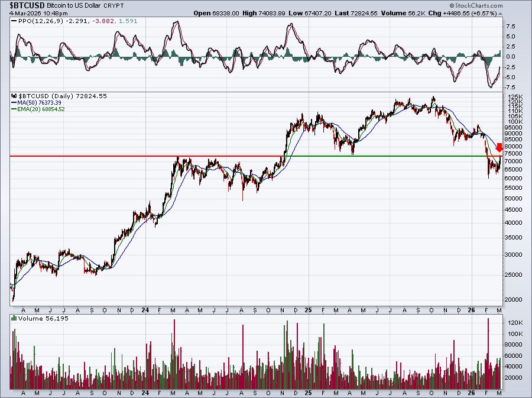Click the copyright symbol before StockCharts.com

click(452, 6)
